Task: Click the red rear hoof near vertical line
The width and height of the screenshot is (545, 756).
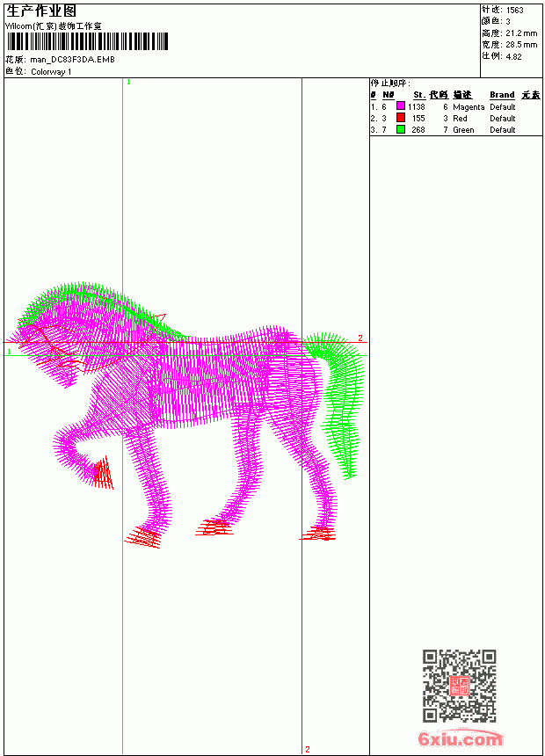Action: coord(318,534)
